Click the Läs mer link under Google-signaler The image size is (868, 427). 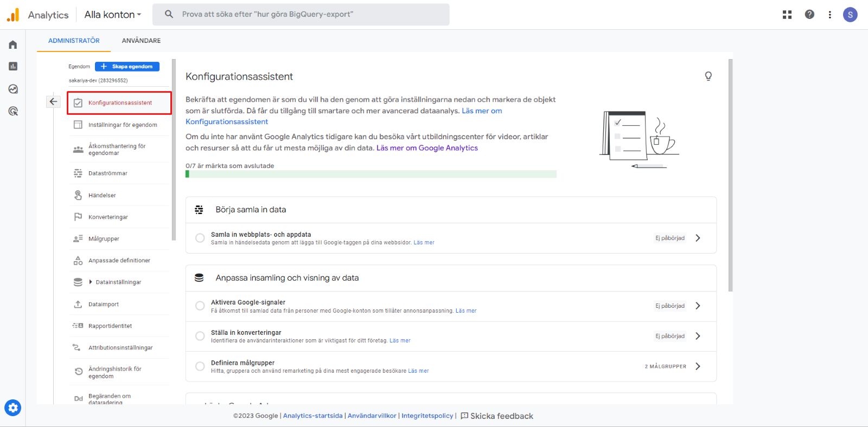[x=466, y=311]
